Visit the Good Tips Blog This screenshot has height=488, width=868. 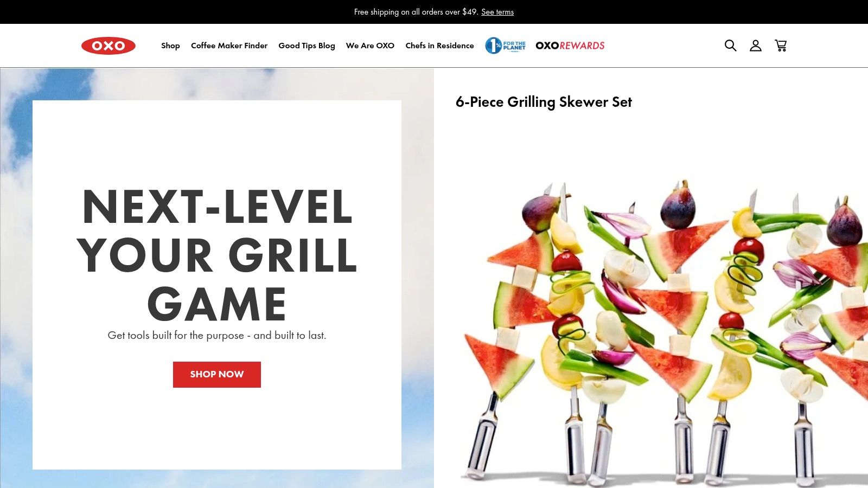click(307, 46)
